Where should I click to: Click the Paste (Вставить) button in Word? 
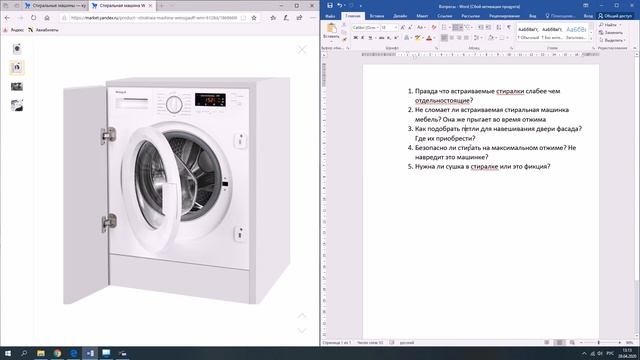coord(331,32)
